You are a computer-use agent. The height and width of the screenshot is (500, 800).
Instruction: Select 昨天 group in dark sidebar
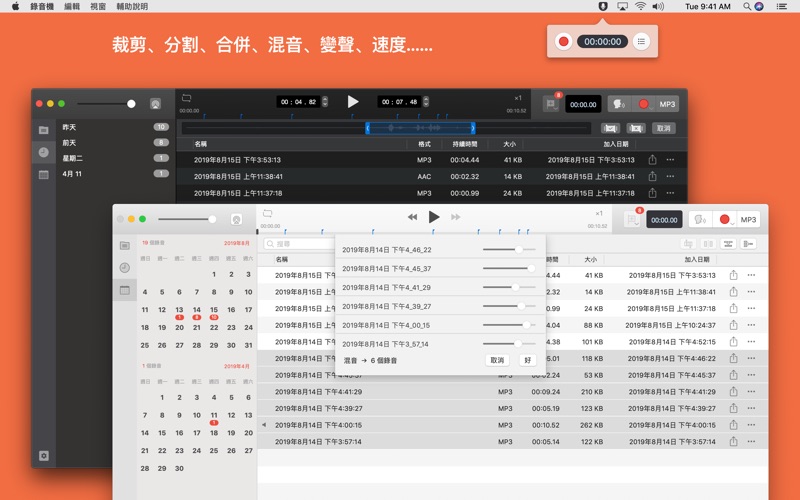(115, 127)
